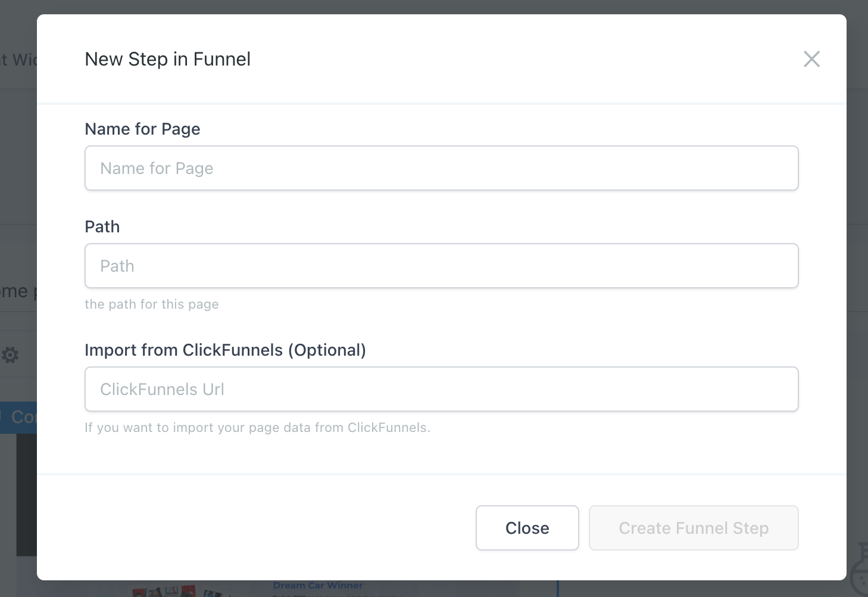
Task: Click the gear settings icon behind the dialog
Action: (x=10, y=355)
